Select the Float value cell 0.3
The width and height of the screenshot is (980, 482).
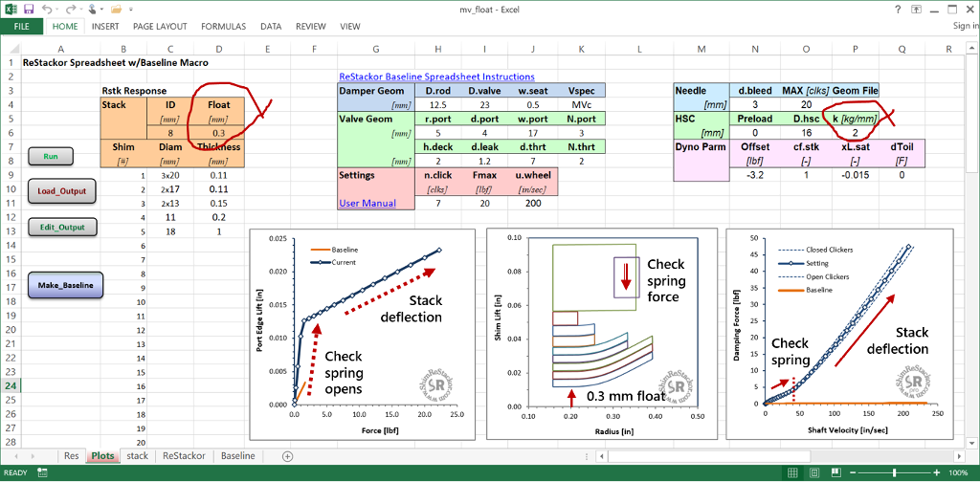click(218, 132)
